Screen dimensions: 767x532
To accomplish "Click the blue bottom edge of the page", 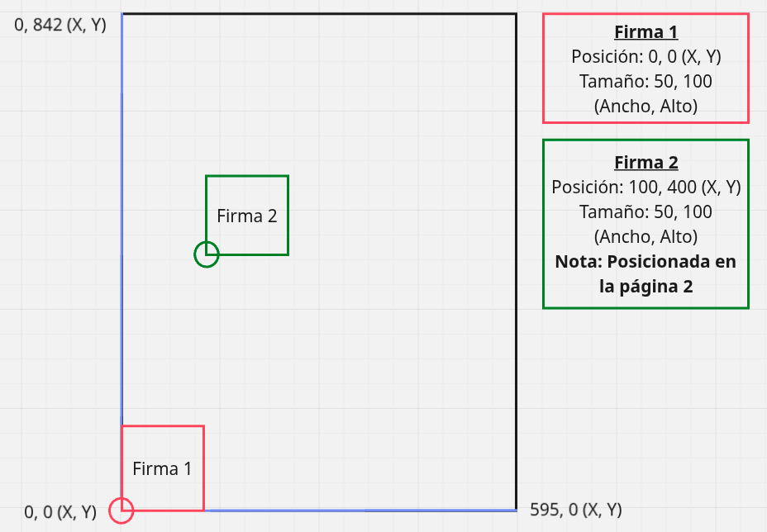I will [x=355, y=510].
